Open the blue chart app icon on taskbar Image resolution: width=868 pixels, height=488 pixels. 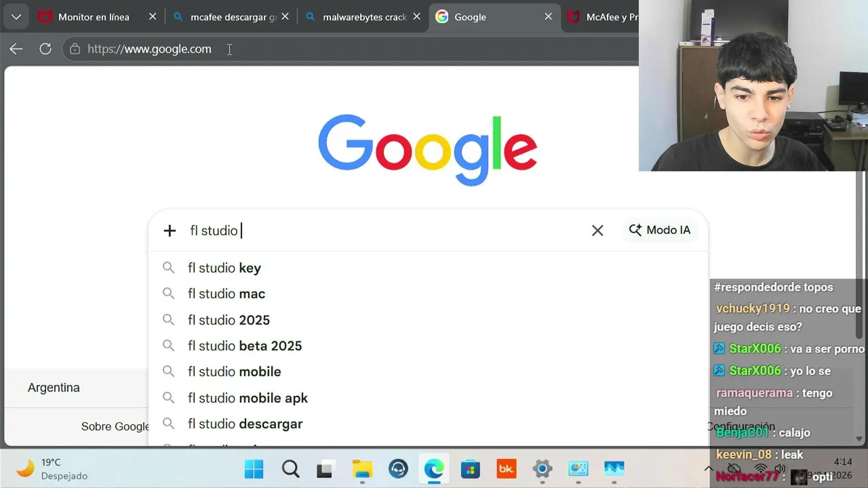(614, 468)
